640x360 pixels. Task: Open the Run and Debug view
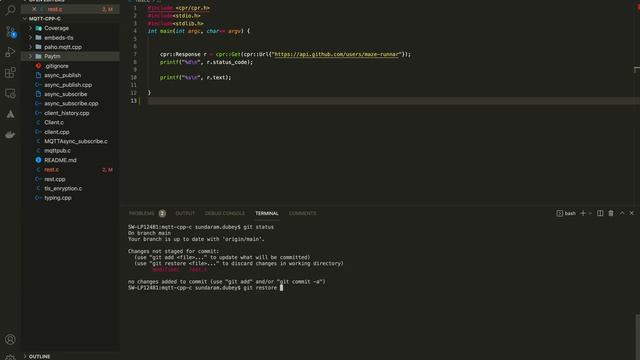[x=10, y=52]
